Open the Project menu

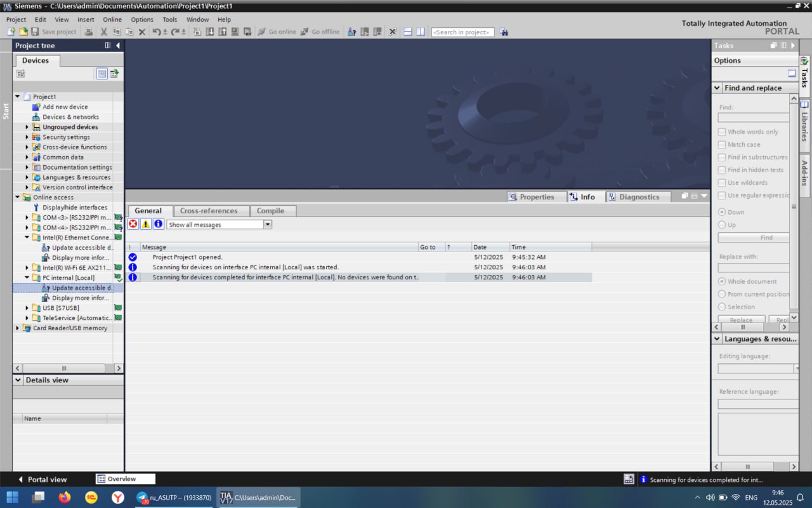(x=16, y=20)
